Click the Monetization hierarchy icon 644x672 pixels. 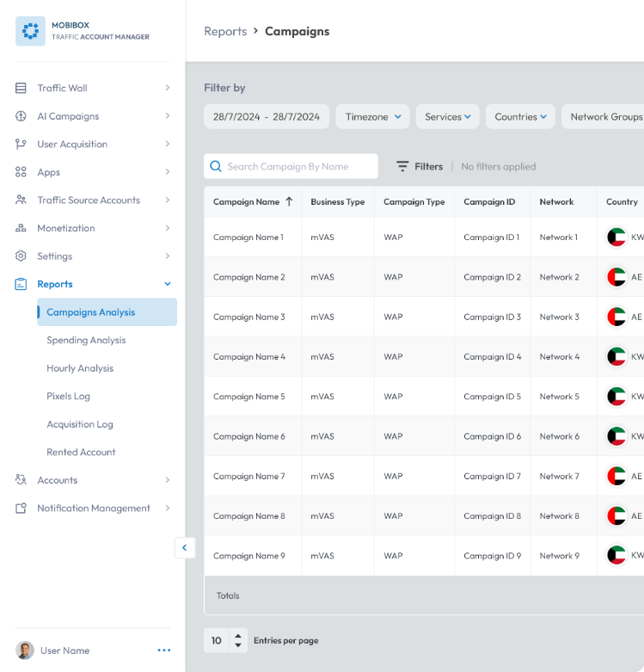point(21,228)
